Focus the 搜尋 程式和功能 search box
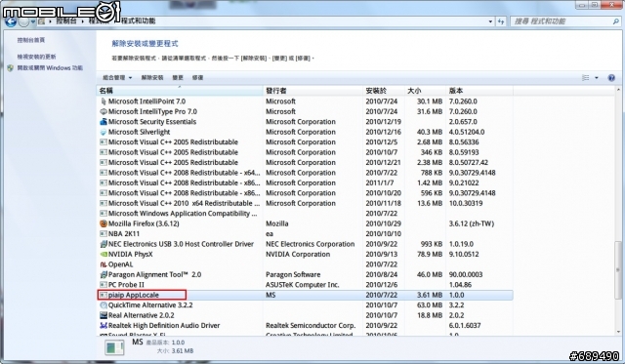 (566, 21)
